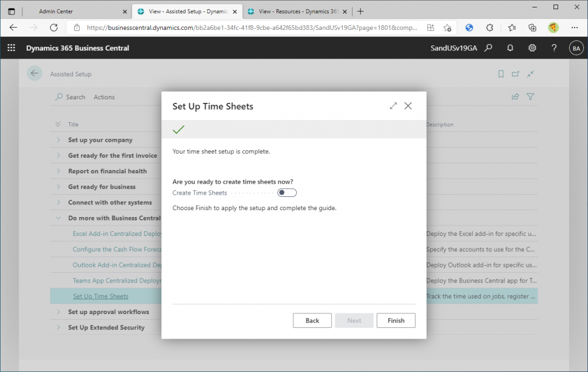Expand Get ready for the first invoice

click(x=58, y=155)
